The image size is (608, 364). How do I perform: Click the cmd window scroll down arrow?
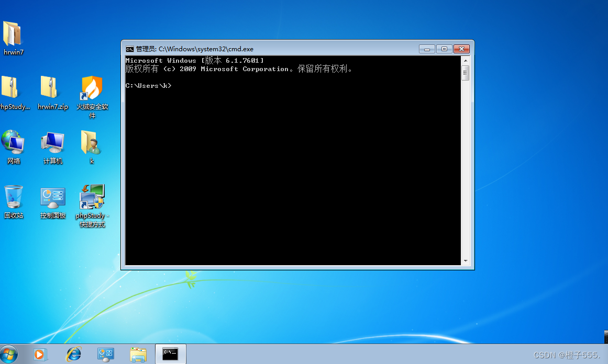466,261
